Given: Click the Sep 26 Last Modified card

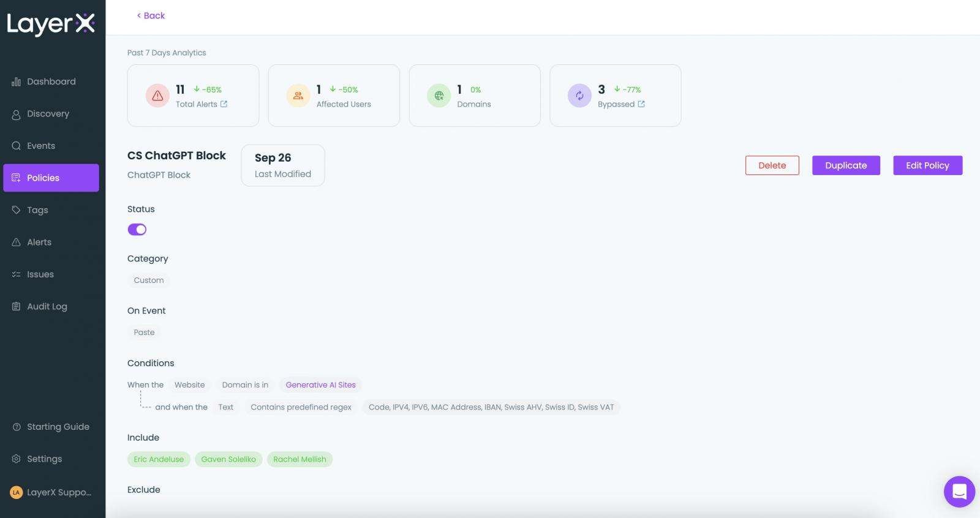Looking at the screenshot, I should (283, 165).
